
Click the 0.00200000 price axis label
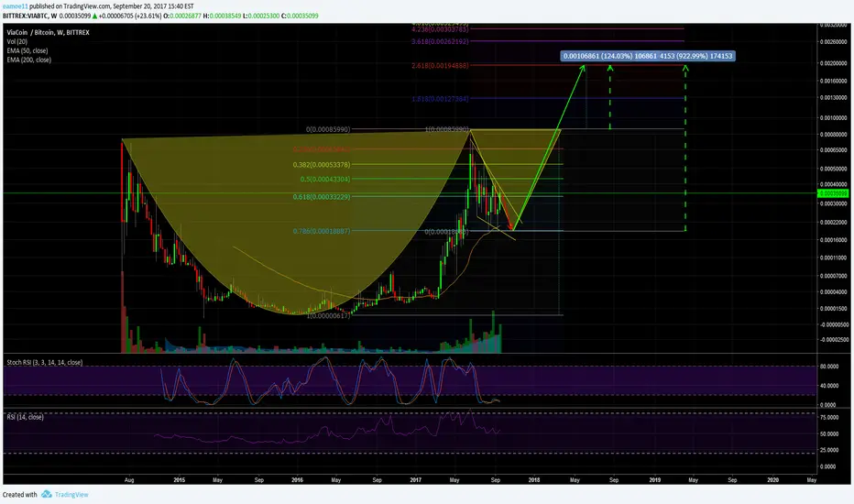coord(833,64)
